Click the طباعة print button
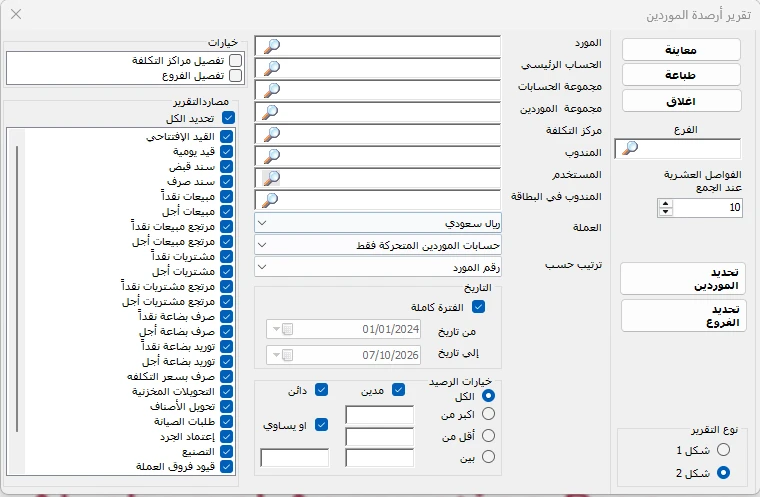The image size is (760, 497). pos(681,75)
